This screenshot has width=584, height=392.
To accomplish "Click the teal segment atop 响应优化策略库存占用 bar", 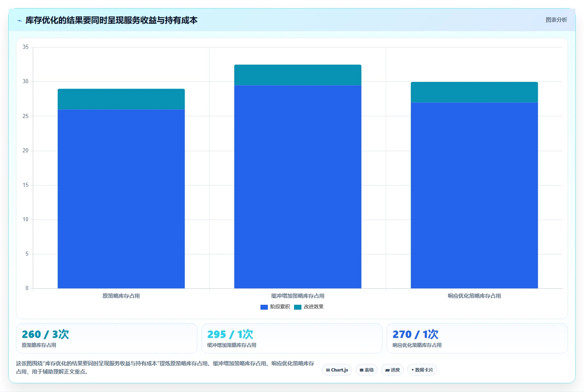I will pyautogui.click(x=474, y=92).
